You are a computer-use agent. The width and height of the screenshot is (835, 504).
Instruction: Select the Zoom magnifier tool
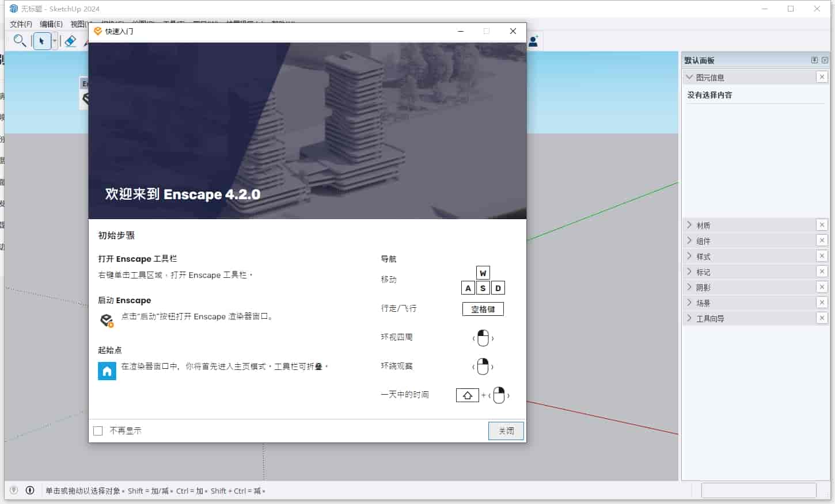[20, 41]
